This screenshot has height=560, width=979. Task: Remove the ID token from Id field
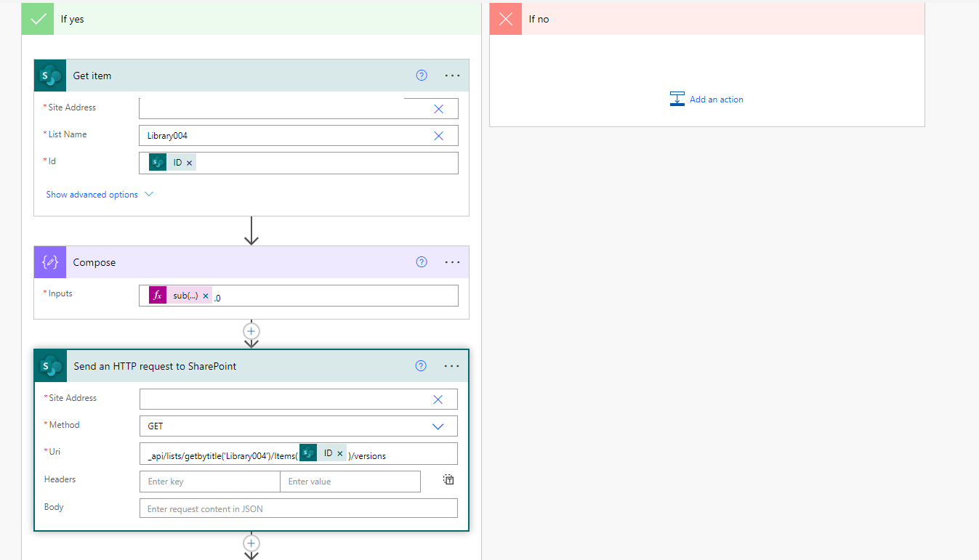(x=190, y=163)
